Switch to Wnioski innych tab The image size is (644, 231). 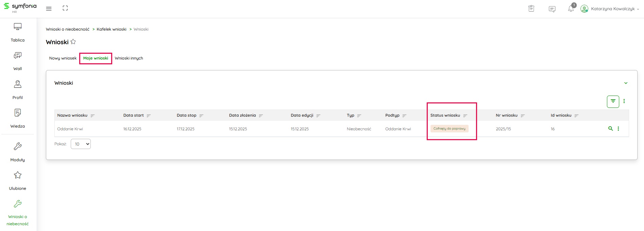[129, 58]
